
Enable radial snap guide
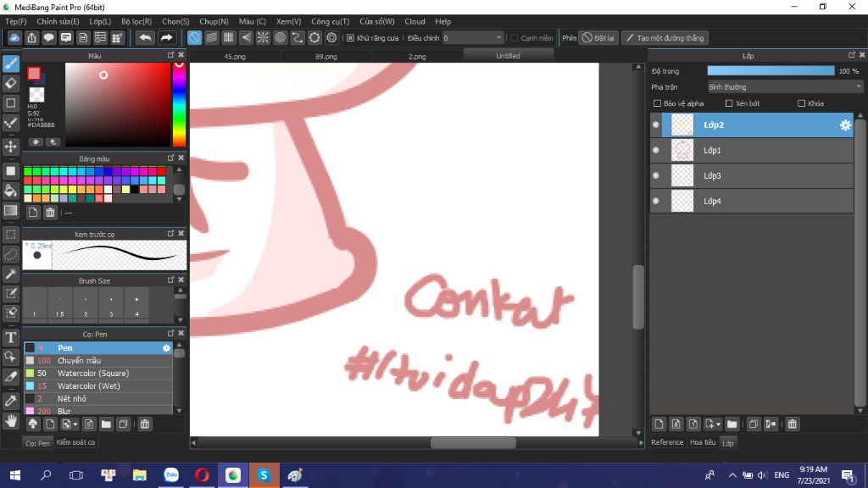tap(263, 37)
